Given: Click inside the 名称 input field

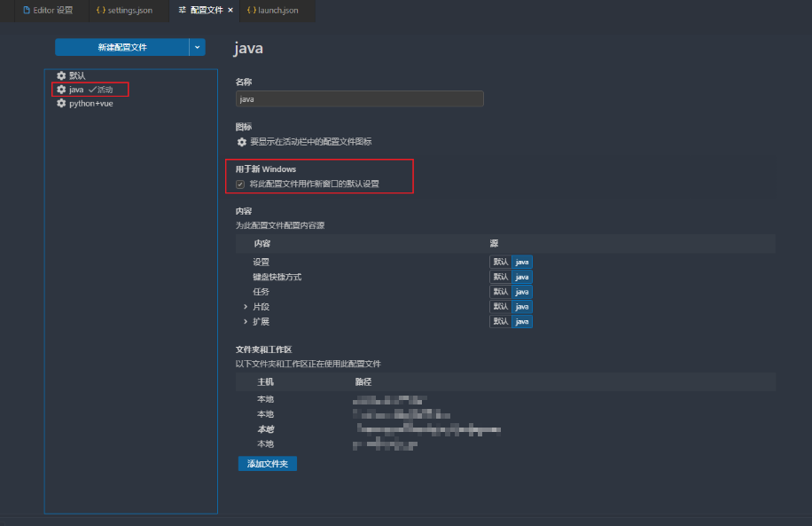Looking at the screenshot, I should click(359, 98).
